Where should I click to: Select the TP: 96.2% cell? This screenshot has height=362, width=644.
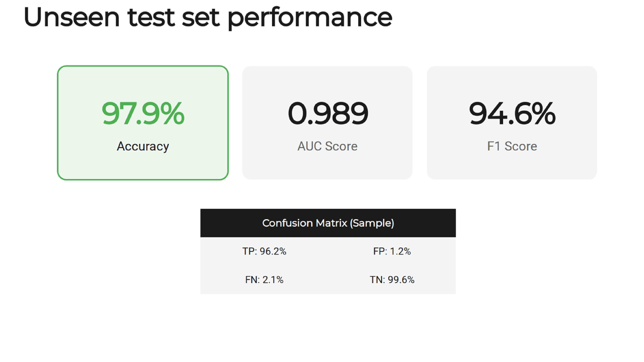click(264, 251)
